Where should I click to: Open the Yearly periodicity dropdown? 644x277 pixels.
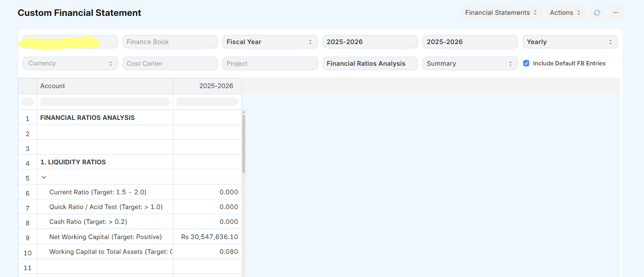click(x=570, y=42)
